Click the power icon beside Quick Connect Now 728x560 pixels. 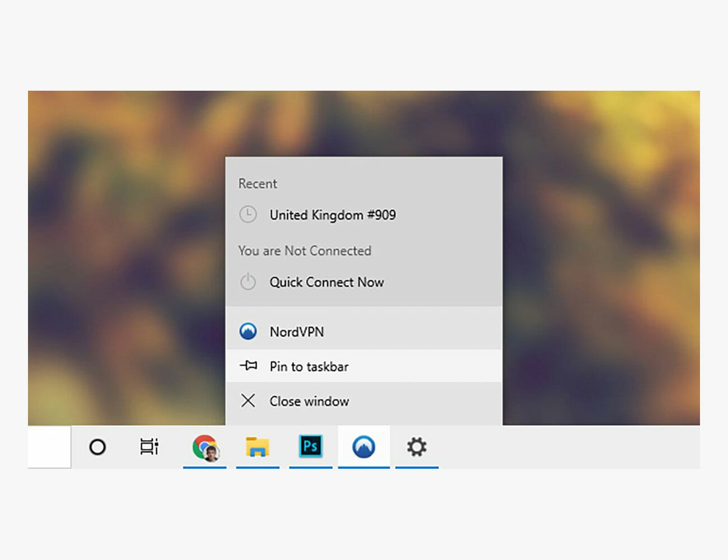248,282
